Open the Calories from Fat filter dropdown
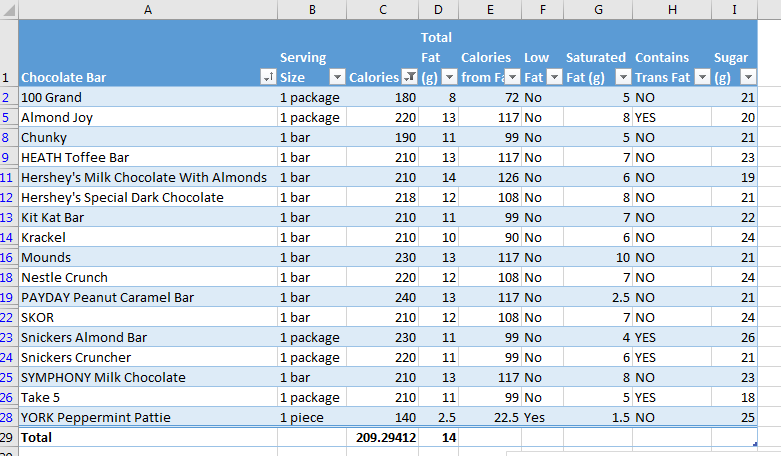 point(511,77)
